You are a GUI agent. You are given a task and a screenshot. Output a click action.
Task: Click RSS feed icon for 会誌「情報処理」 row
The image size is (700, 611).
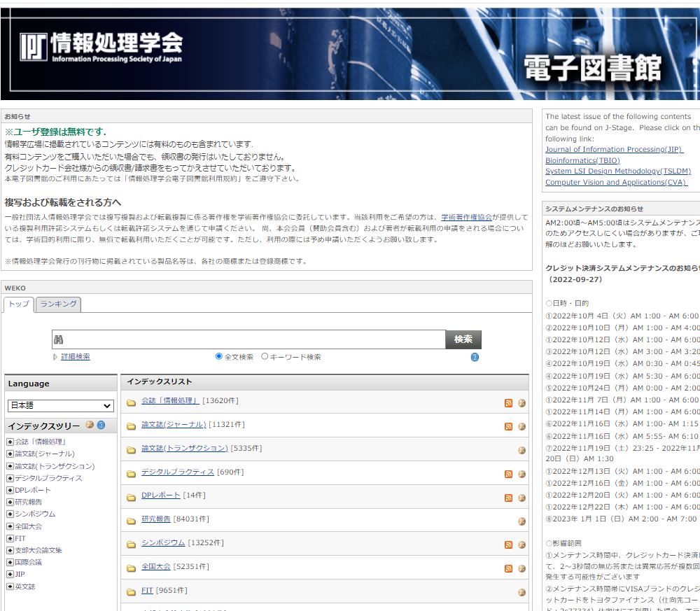pos(508,403)
